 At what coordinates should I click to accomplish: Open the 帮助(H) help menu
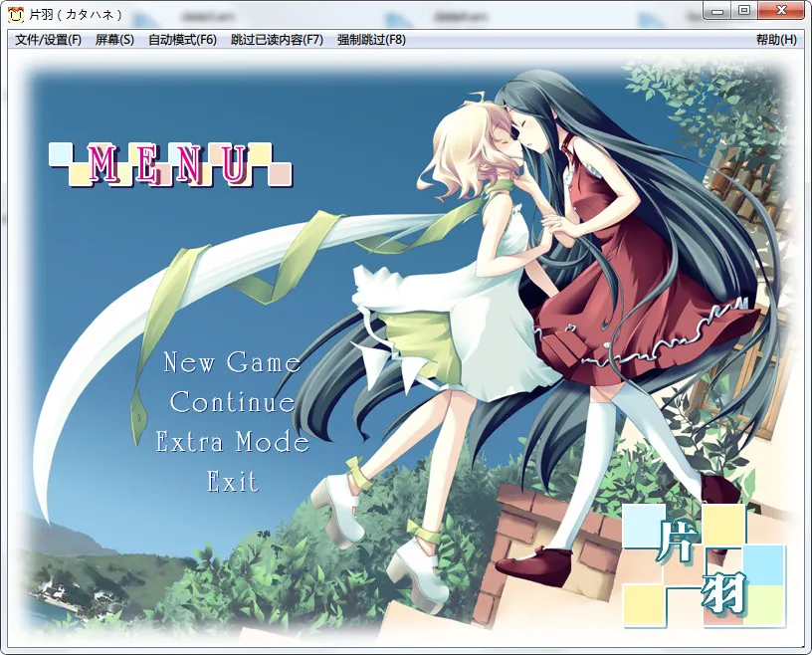(x=775, y=40)
